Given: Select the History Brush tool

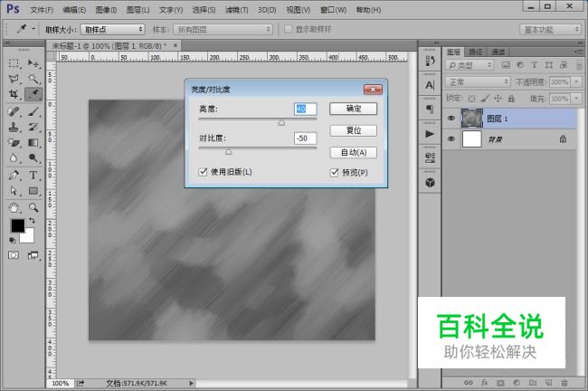Looking at the screenshot, I should (x=33, y=128).
